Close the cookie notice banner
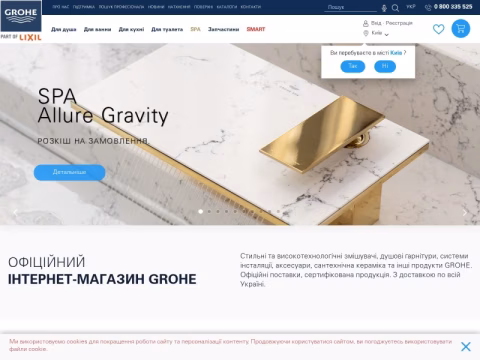Screen dimensions: 480x360 (466, 347)
